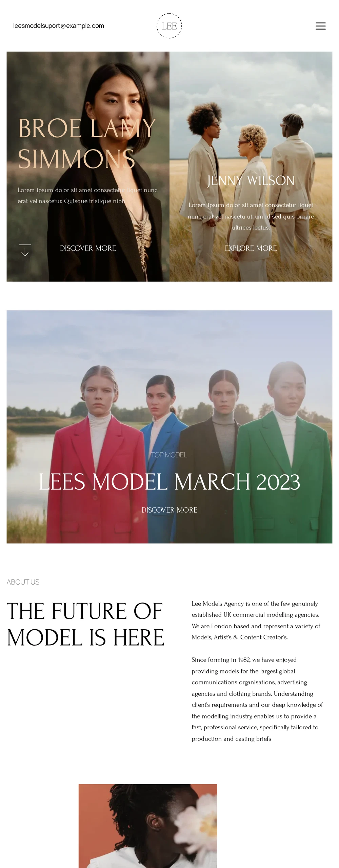Image resolution: width=339 pixels, height=868 pixels.
Task: Click the BROE LAMY SIMMONS heading
Action: [87, 143]
